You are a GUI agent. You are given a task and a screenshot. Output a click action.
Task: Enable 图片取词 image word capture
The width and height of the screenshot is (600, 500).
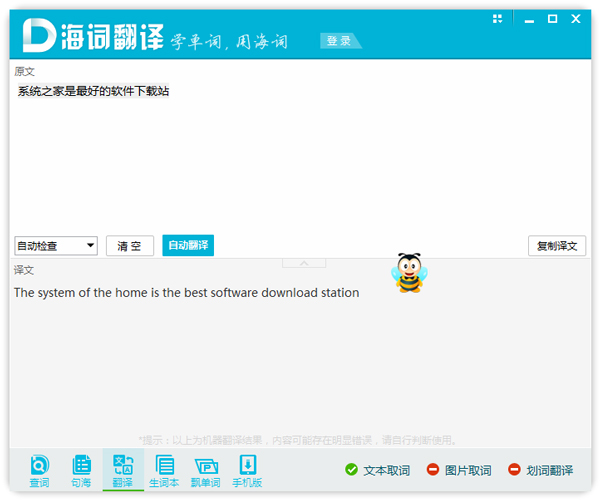(459, 470)
